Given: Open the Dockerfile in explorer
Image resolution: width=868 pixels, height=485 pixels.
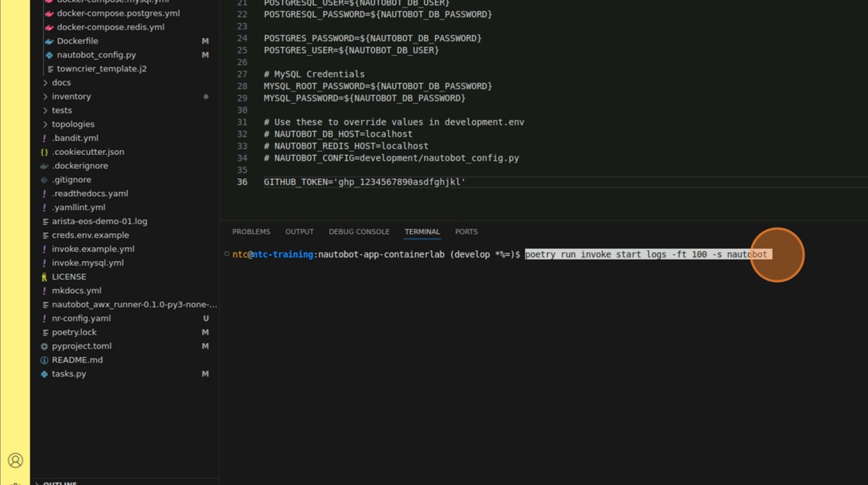Looking at the screenshot, I should click(77, 41).
